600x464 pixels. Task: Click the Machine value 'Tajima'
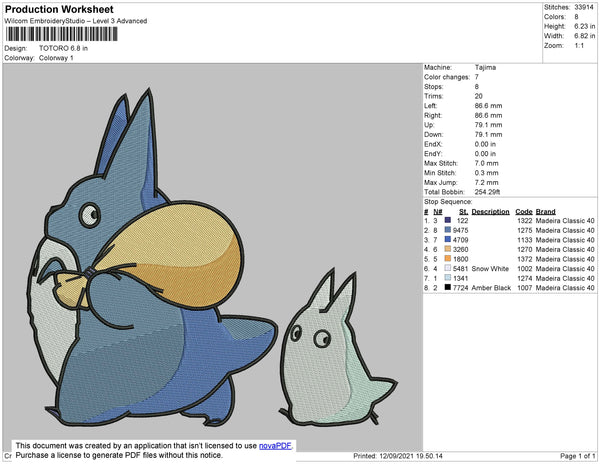point(485,67)
